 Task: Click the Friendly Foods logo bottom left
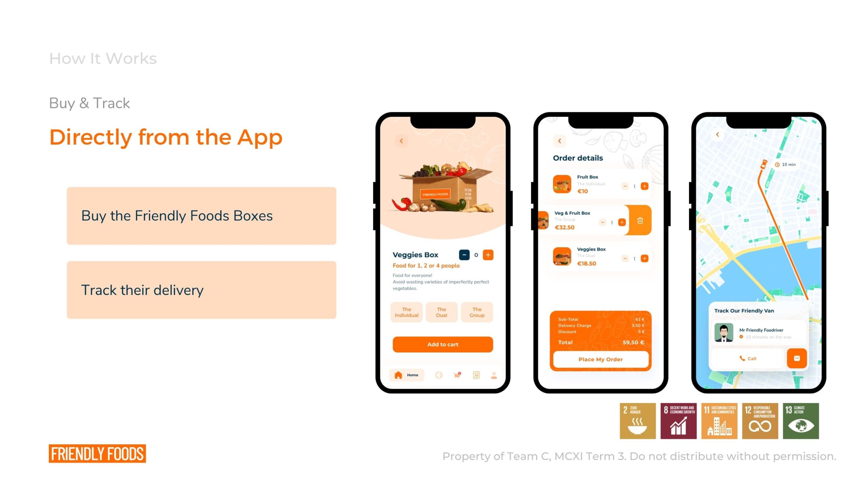pyautogui.click(x=97, y=454)
